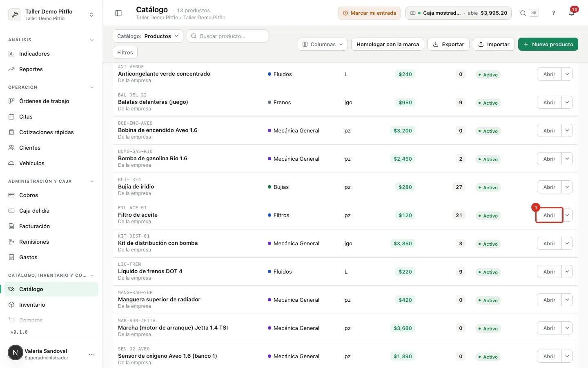Click the Importar button

point(494,44)
